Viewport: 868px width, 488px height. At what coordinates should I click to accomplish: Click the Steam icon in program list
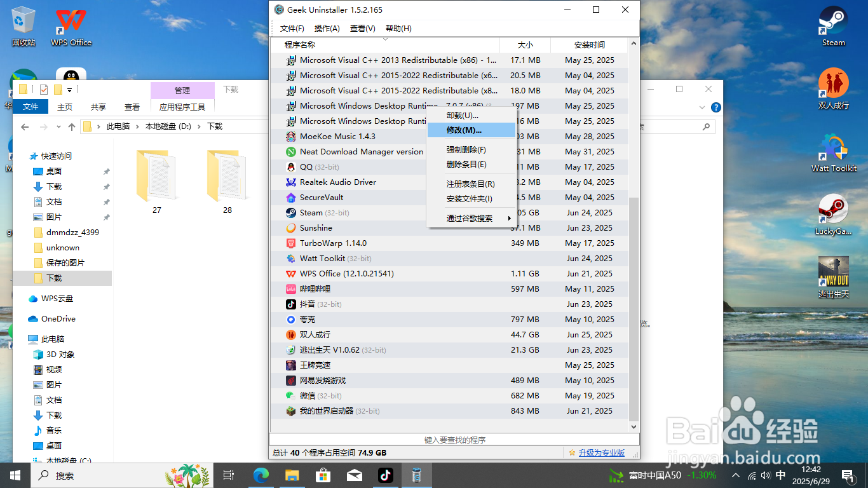[x=290, y=213]
